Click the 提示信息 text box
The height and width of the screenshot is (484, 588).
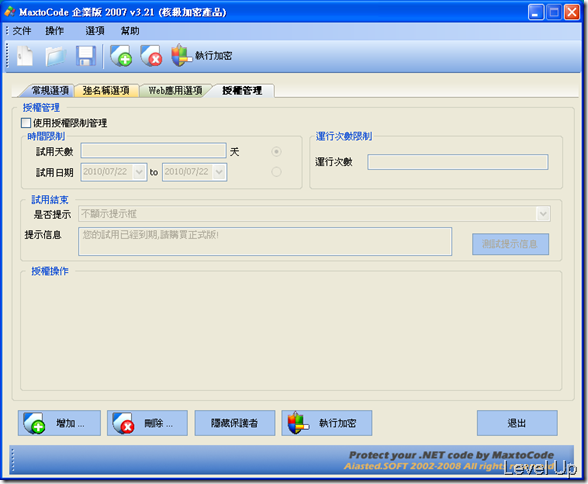[265, 242]
